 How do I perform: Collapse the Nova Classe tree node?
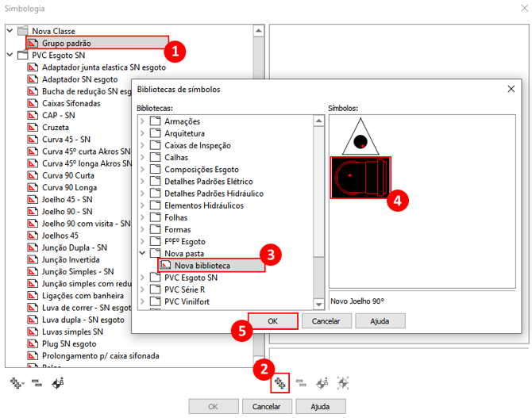click(x=9, y=31)
